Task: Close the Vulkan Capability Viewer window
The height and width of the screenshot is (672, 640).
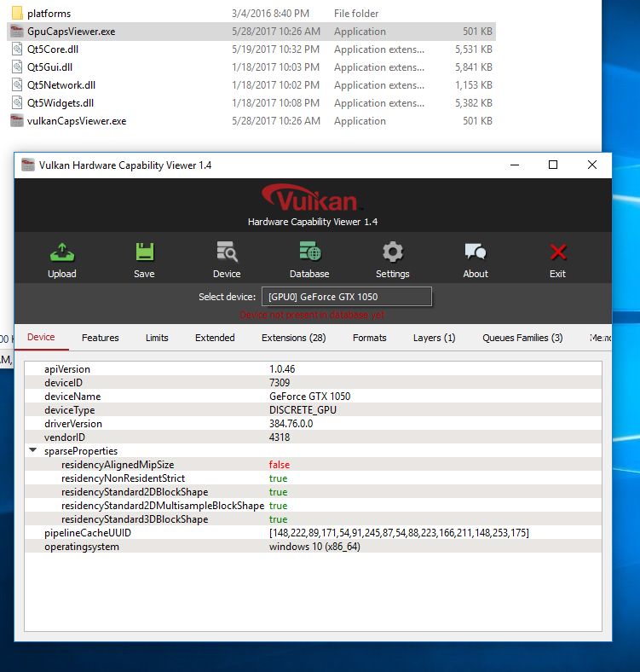Action: 592,165
